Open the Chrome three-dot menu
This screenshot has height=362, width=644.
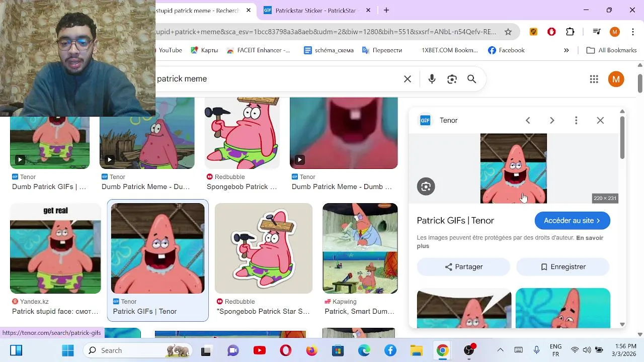tap(632, 32)
